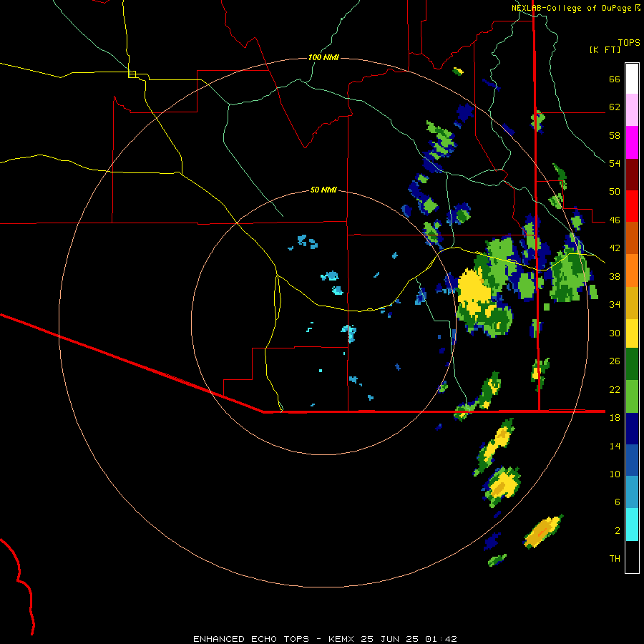644x644 pixels.
Task: Click the '01:42' timestamp caption
Action: point(441,639)
